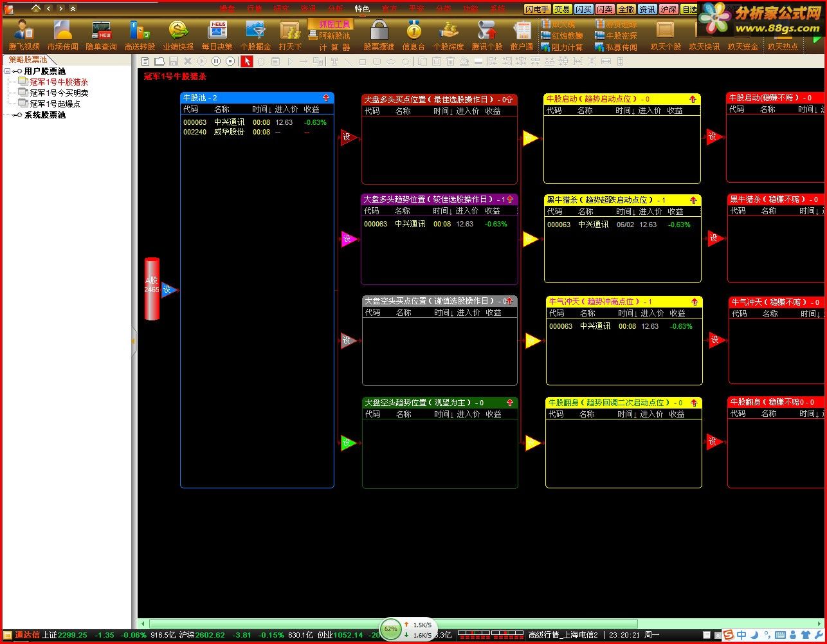This screenshot has width=827, height=644.
Task: Pause strategy with pause icon
Action: 216,61
